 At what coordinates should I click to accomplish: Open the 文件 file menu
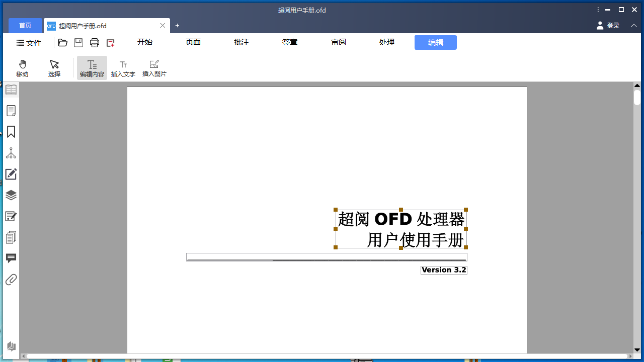[29, 43]
